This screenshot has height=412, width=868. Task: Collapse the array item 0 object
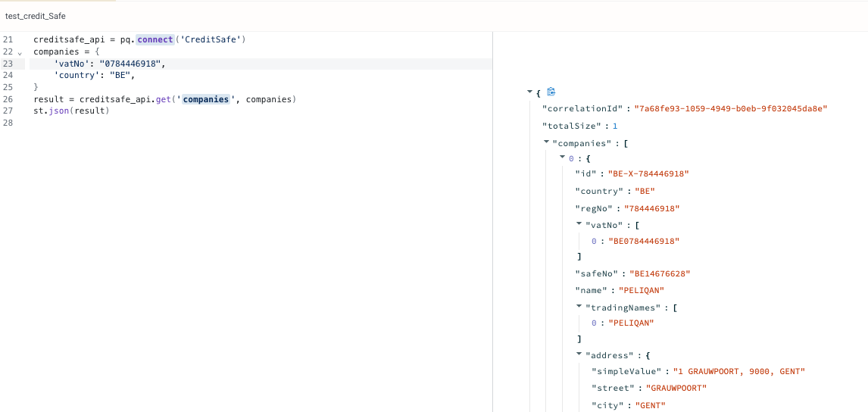click(x=564, y=158)
